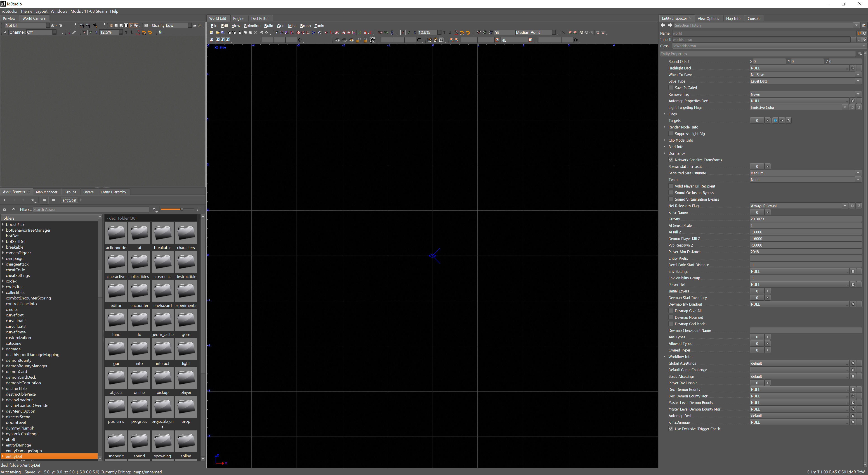The width and height of the screenshot is (868, 475).
Task: Click the redo arrow in World Edit toolbar
Action: (x=267, y=33)
